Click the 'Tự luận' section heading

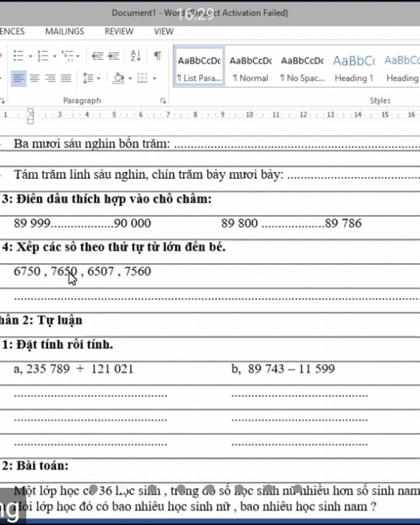[60, 320]
